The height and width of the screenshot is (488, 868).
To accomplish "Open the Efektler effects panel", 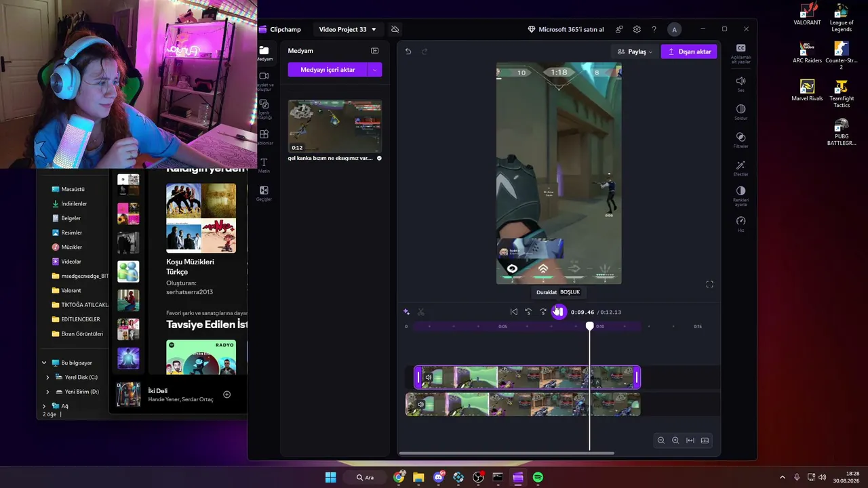I will pos(741,168).
